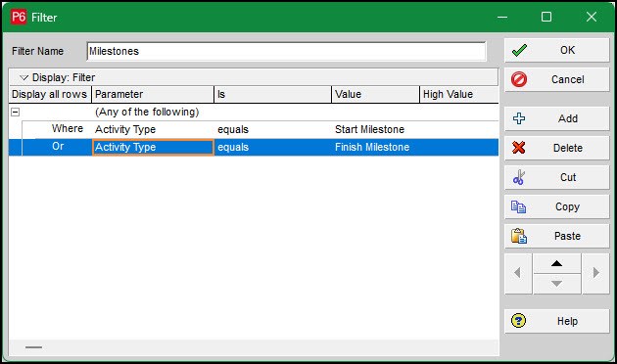Click the yellow question mark Help icon
Screen dimensions: 617x364
tap(518, 321)
